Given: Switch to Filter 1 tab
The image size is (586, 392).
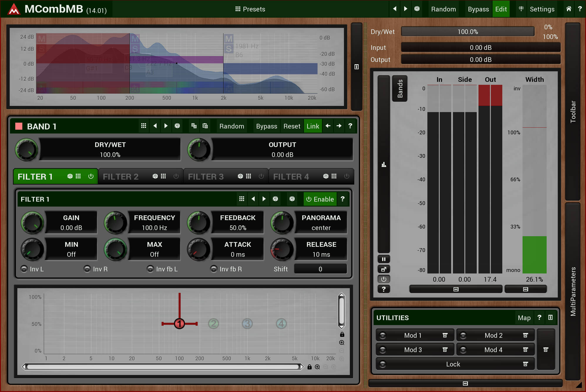Looking at the screenshot, I should point(35,176).
